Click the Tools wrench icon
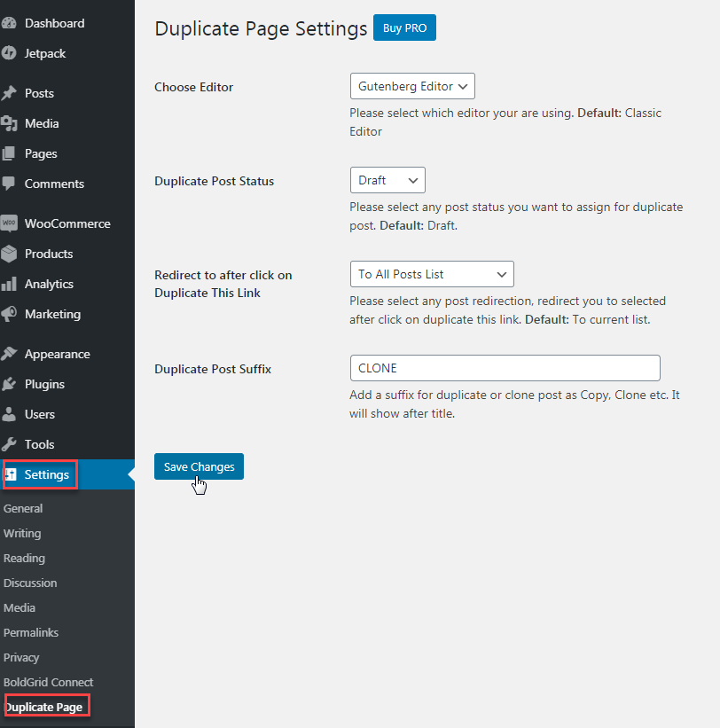 [x=9, y=444]
